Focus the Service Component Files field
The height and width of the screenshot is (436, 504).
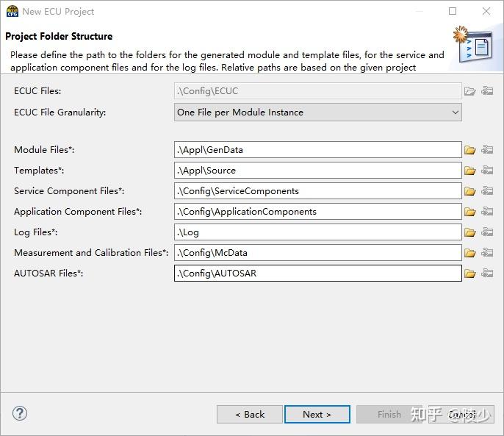pyautogui.click(x=317, y=191)
